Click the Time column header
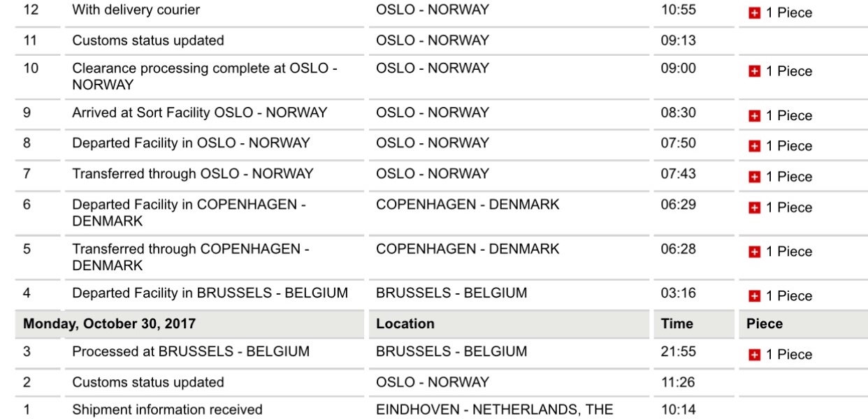 coord(677,324)
